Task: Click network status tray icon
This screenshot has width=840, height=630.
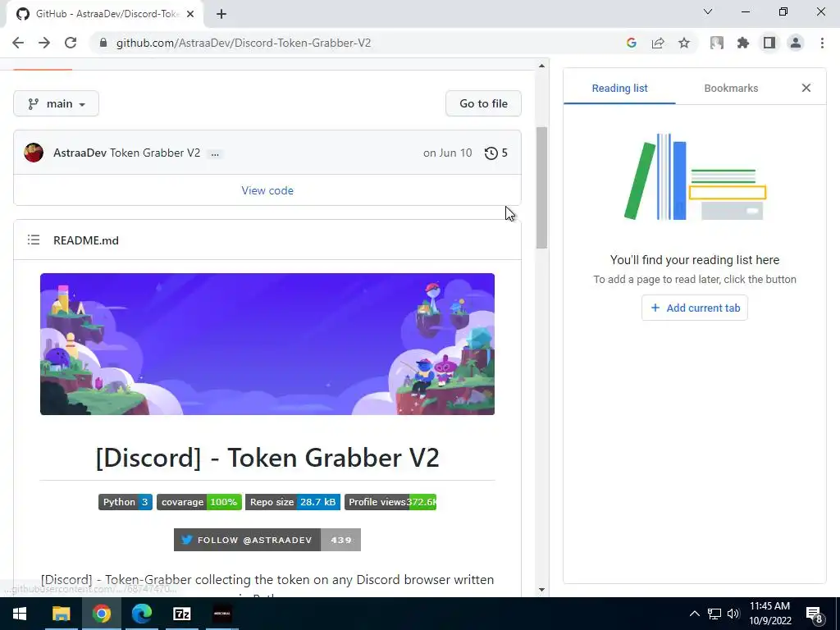Action: point(714,614)
